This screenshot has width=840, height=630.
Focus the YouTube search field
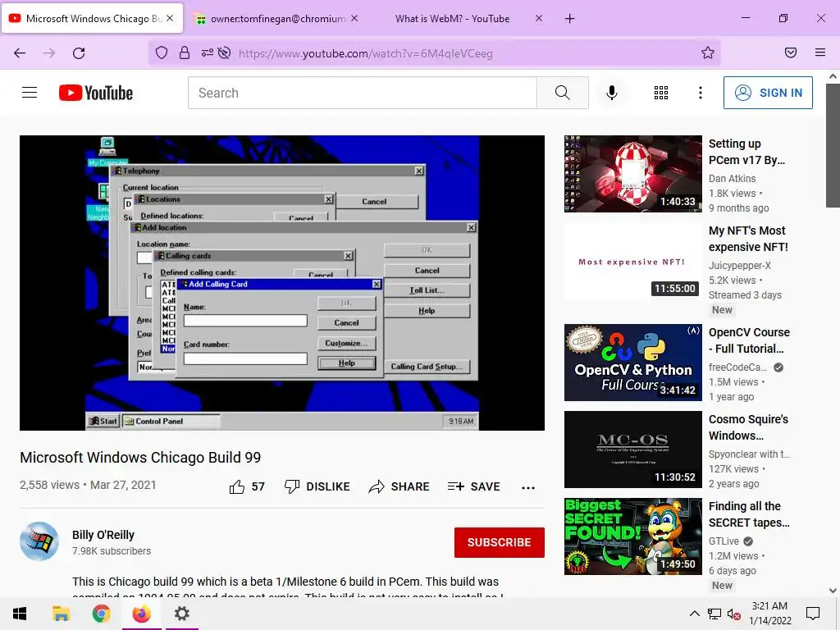coord(362,93)
